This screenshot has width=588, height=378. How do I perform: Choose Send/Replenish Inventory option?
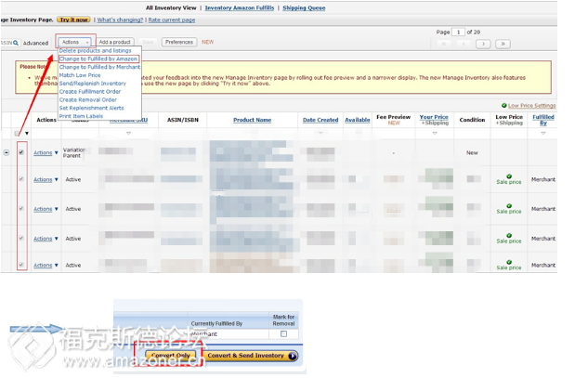coord(93,84)
